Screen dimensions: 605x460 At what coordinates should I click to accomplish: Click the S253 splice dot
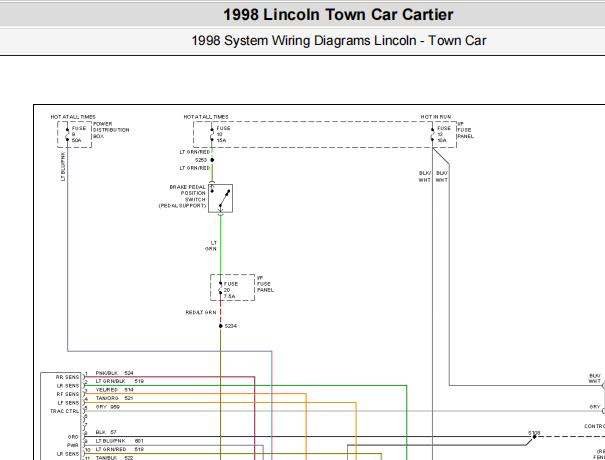tap(212, 160)
